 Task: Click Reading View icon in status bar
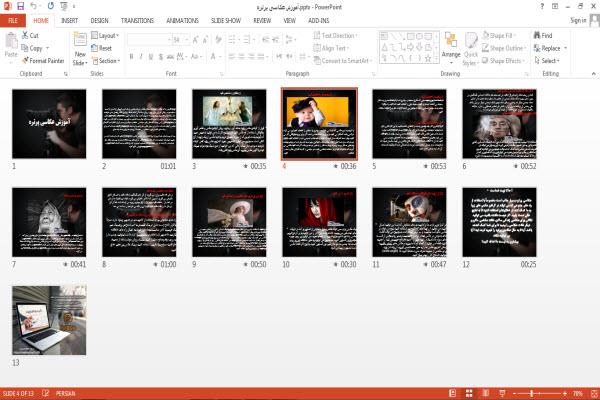(485, 393)
